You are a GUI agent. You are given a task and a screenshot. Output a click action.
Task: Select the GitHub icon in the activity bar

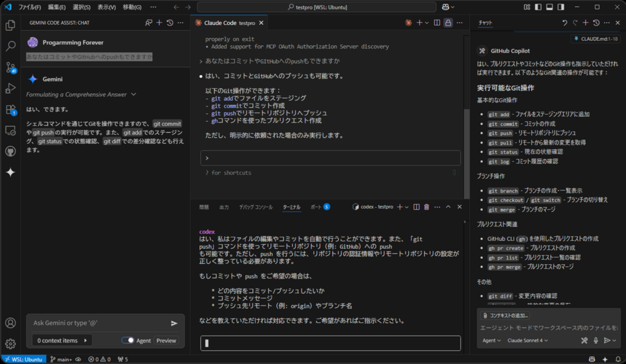coord(11,151)
